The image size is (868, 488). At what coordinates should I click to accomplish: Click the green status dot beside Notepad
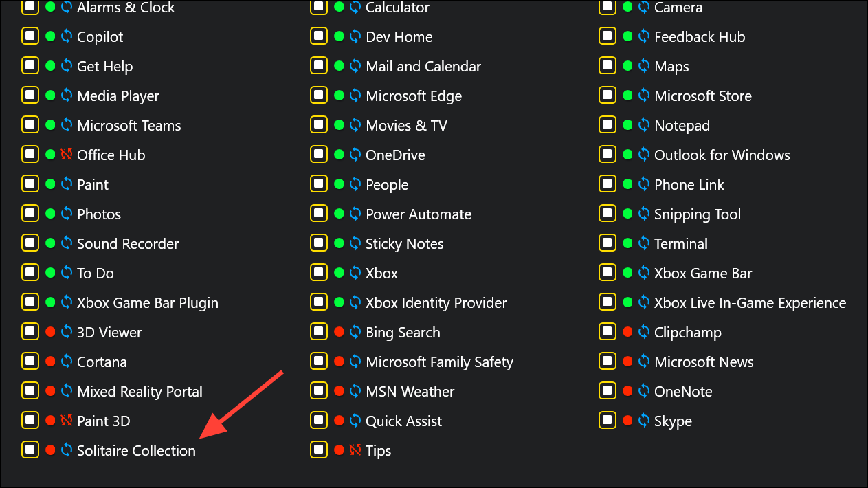tap(627, 125)
